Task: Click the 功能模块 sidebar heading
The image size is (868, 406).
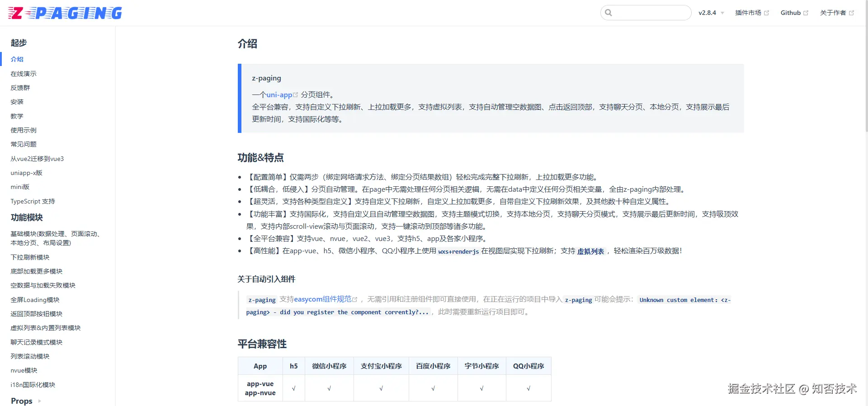Action: pyautogui.click(x=27, y=217)
